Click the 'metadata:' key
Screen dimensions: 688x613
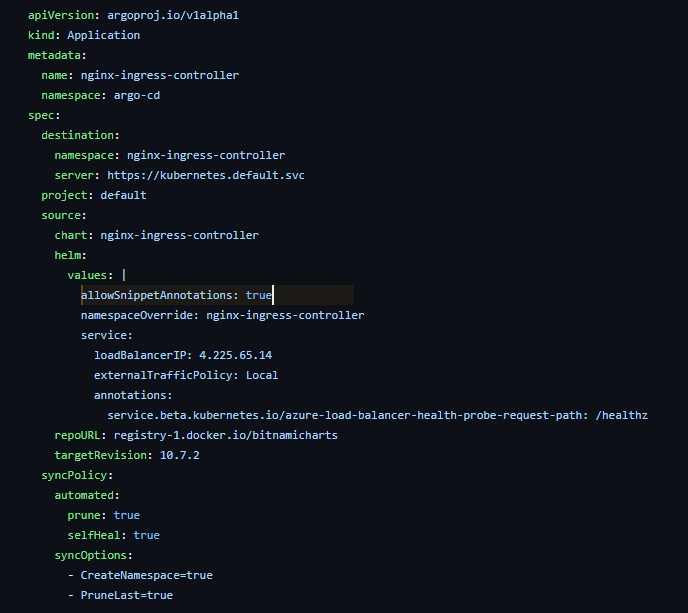click(x=57, y=55)
